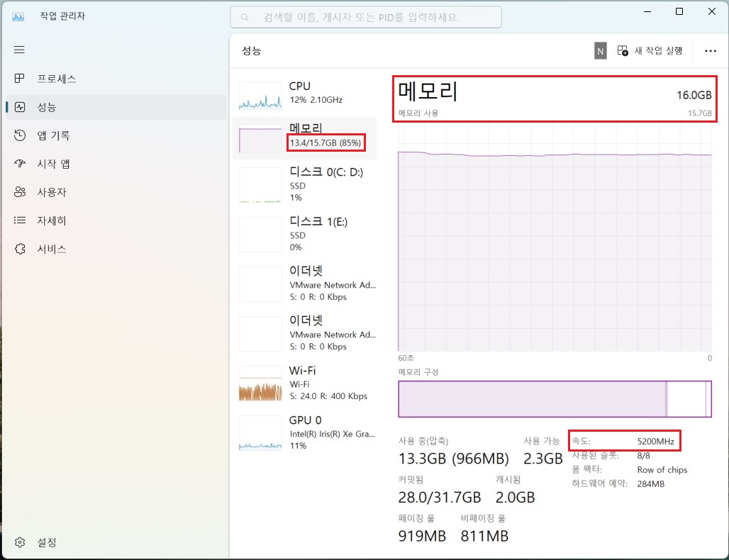Open the N notification badge
This screenshot has width=729, height=560.
click(600, 50)
